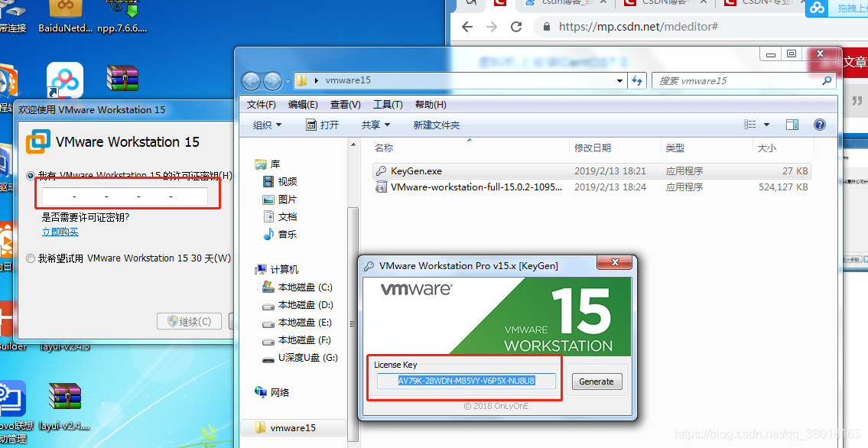Screen dimensions: 868x448
Task: Select the license key radio option
Action: pyautogui.click(x=31, y=176)
